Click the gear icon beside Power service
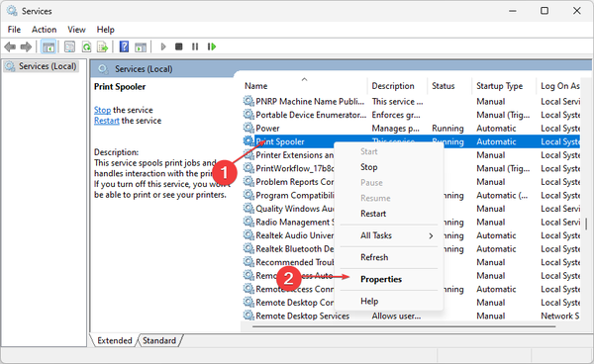This screenshot has height=364, width=594. [x=248, y=128]
